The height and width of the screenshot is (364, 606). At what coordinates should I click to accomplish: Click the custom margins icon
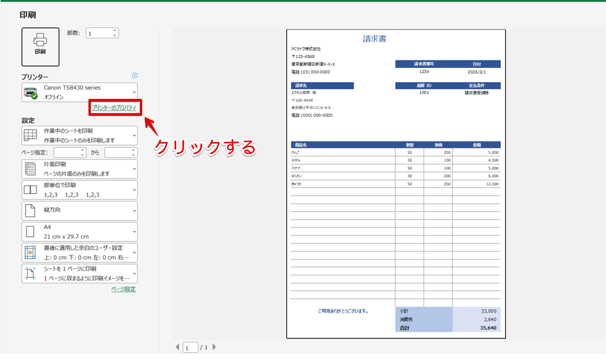[30, 253]
